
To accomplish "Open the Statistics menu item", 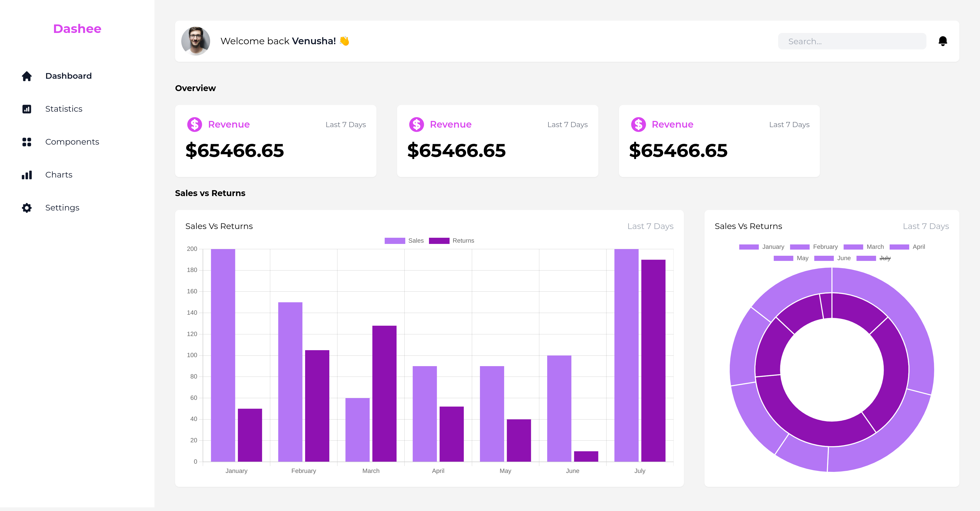I will pos(64,109).
